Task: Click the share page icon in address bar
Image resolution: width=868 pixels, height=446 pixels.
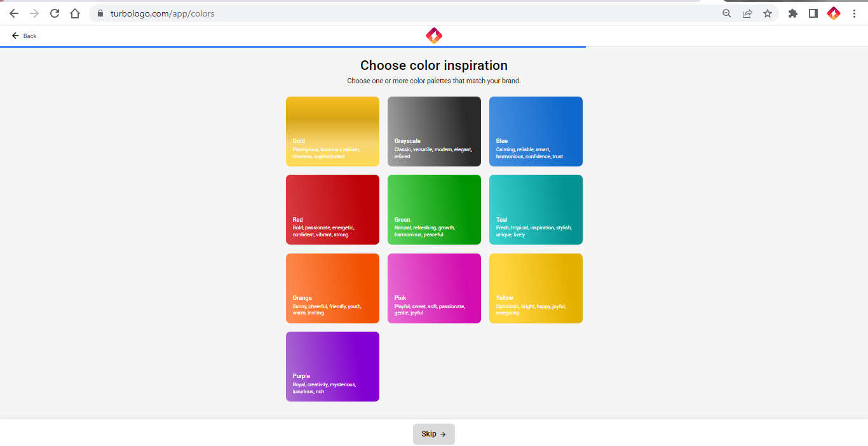Action: click(747, 13)
